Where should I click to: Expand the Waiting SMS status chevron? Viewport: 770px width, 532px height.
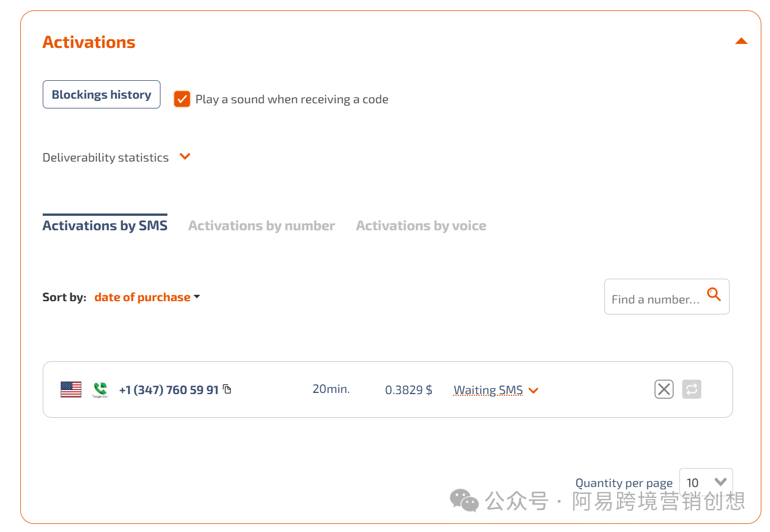click(x=533, y=391)
